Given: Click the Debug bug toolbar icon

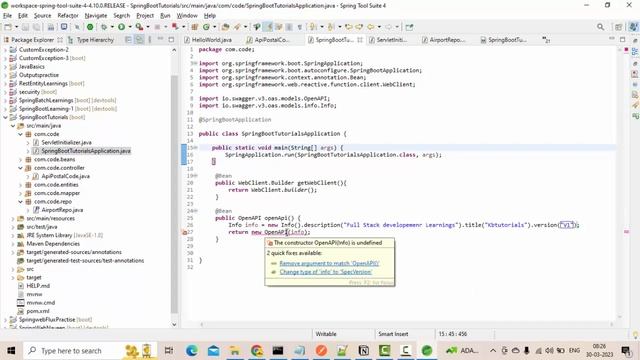Looking at the screenshot, I should tap(104, 27).
